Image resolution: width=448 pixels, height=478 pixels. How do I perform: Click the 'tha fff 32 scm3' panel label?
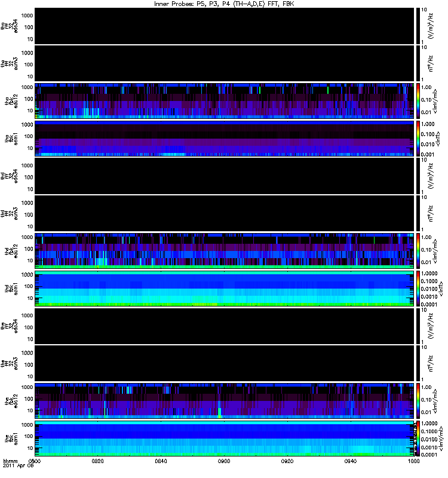(x=10, y=63)
